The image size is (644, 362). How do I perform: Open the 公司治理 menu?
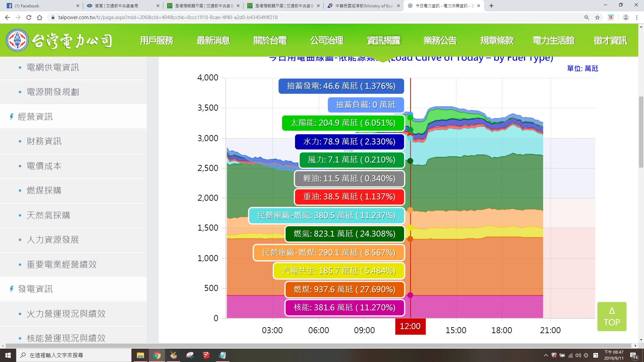(x=327, y=41)
